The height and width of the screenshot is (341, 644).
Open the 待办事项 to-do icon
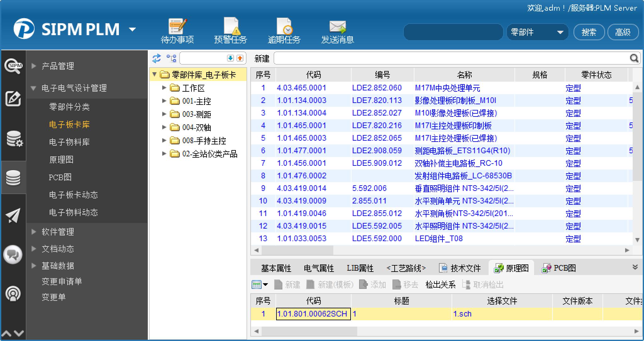click(177, 27)
